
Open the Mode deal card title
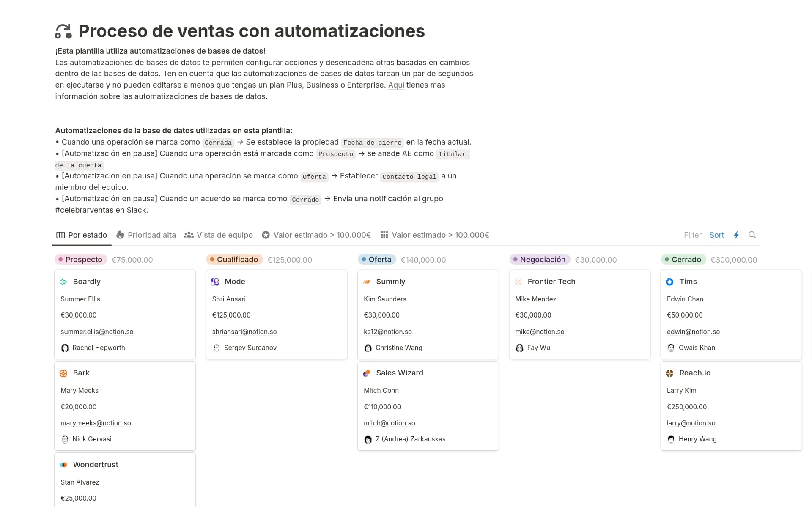235,282
